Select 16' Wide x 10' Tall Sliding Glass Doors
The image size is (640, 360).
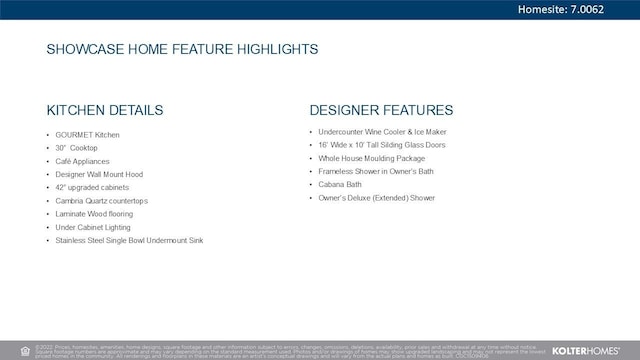(x=382, y=145)
